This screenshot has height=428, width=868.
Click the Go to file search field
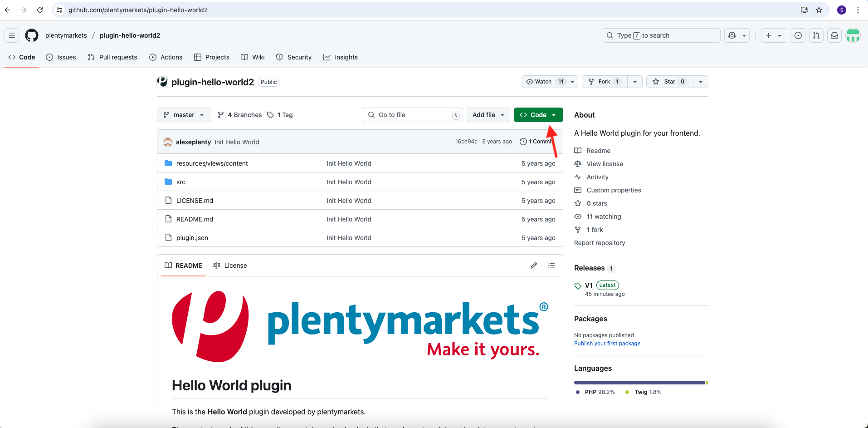[x=412, y=115]
